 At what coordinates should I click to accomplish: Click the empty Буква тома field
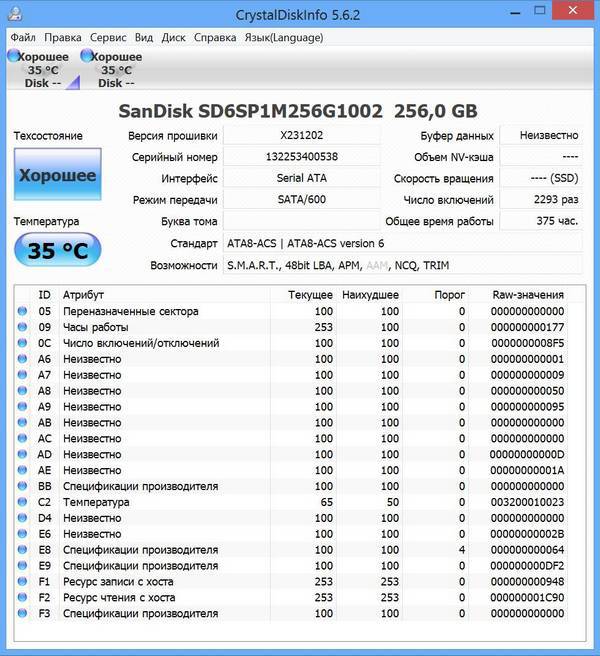pyautogui.click(x=301, y=221)
